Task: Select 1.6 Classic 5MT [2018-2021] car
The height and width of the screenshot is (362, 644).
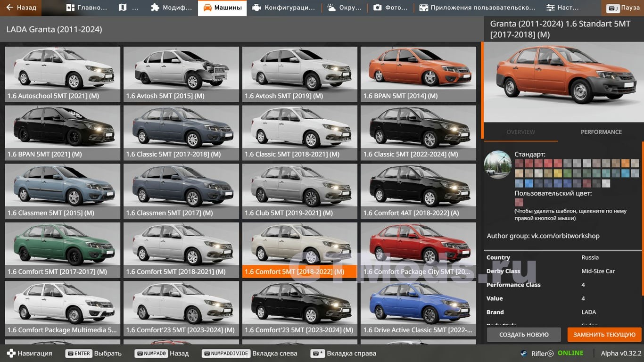Action: (x=300, y=132)
